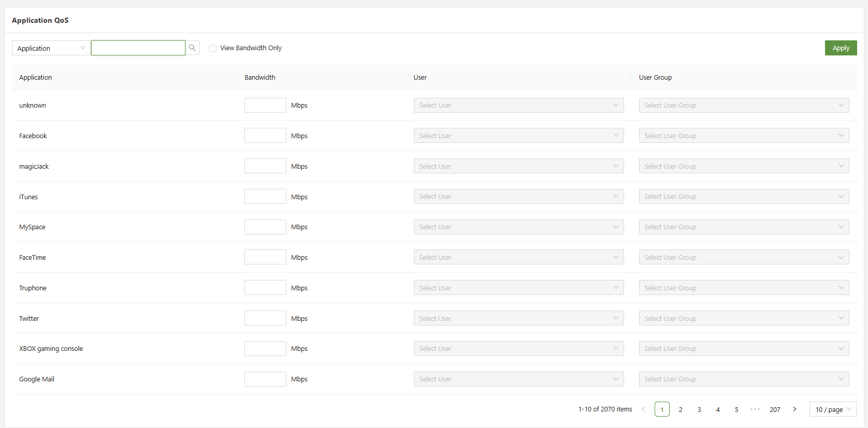This screenshot has width=868, height=428.
Task: Focus the application search text field
Action: pos(138,48)
